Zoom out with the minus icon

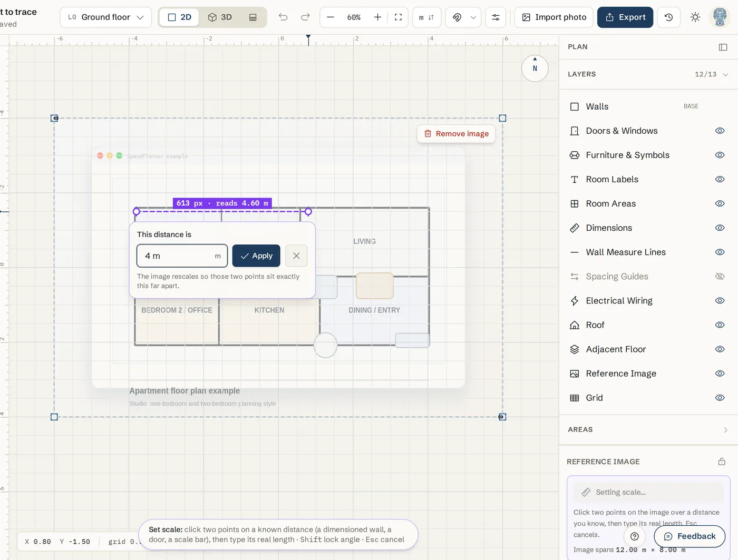coord(331,17)
